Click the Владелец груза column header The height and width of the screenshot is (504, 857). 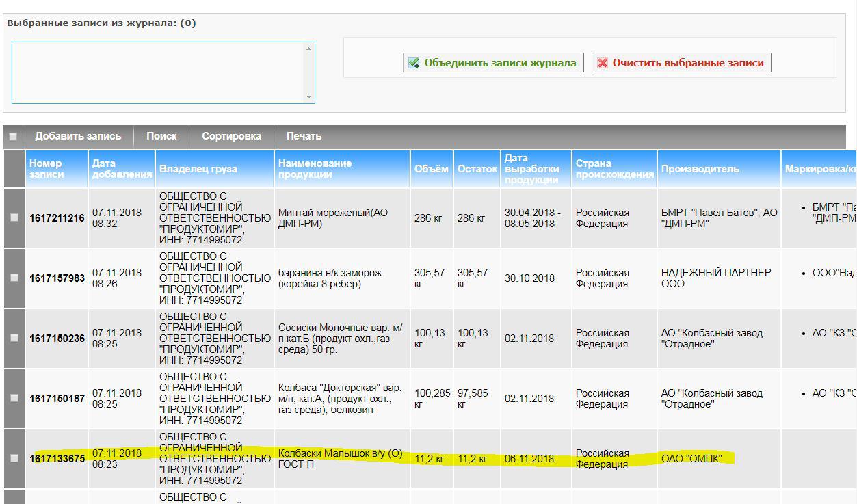point(215,169)
